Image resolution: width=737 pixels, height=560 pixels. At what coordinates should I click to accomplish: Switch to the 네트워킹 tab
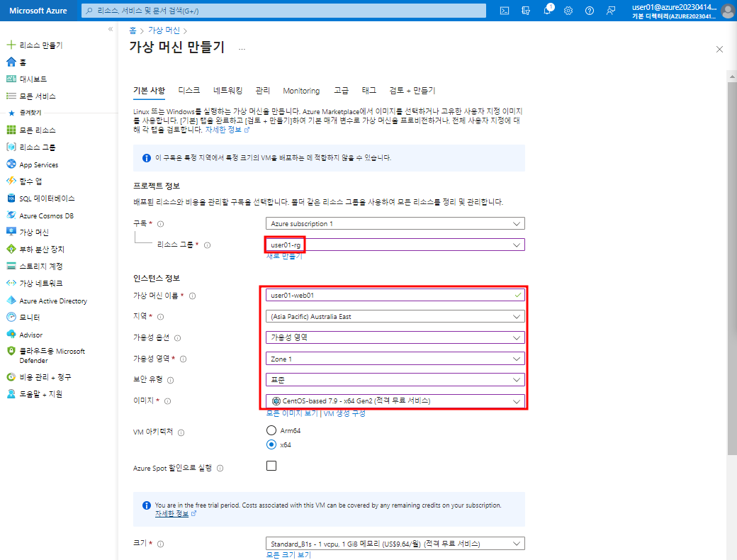227,90
